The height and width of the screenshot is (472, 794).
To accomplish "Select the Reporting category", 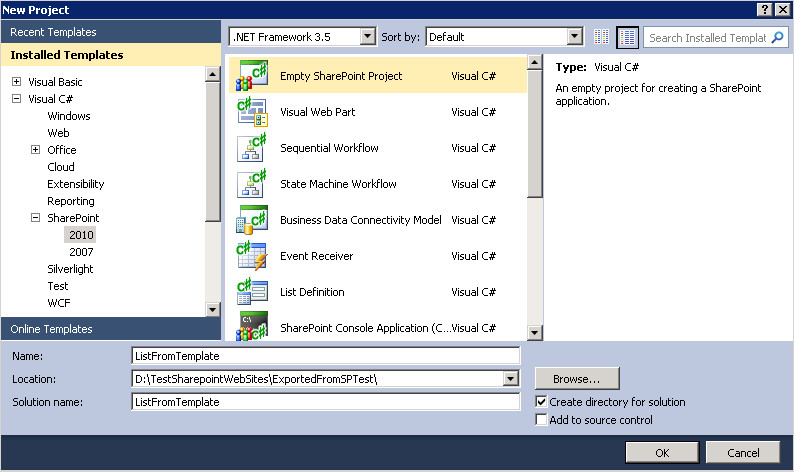I will pos(71,201).
